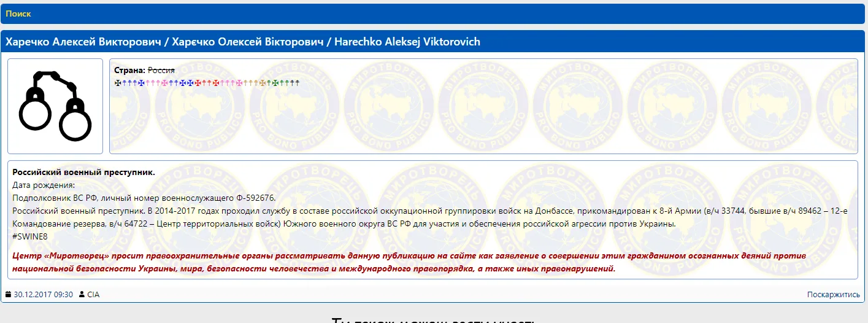Viewport: 868px width, 323px height.
Task: Click the CIA author name
Action: coord(93,295)
